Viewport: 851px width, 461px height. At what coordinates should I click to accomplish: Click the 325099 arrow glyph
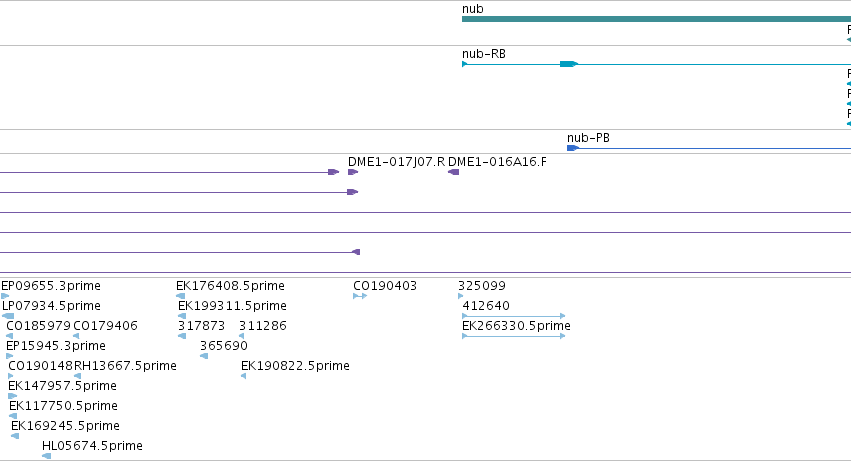[461, 296]
